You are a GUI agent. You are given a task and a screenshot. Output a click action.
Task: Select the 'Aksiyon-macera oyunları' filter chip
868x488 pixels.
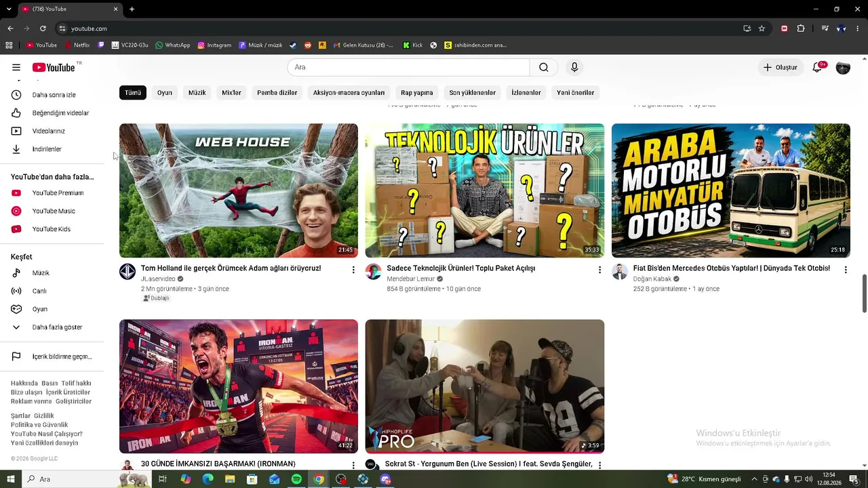click(349, 93)
